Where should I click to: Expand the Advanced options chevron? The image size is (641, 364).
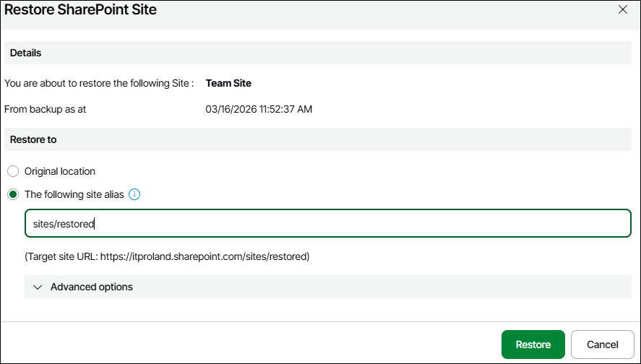(38, 287)
